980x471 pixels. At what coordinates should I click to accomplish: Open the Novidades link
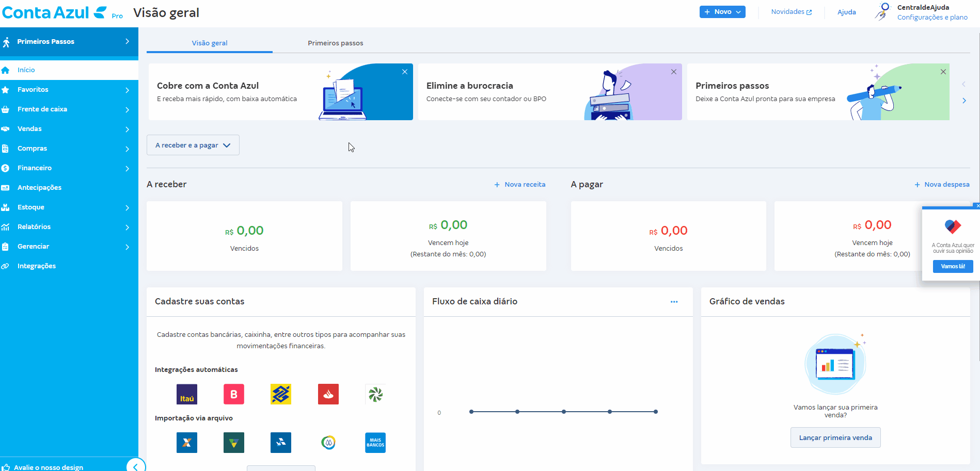tap(791, 12)
